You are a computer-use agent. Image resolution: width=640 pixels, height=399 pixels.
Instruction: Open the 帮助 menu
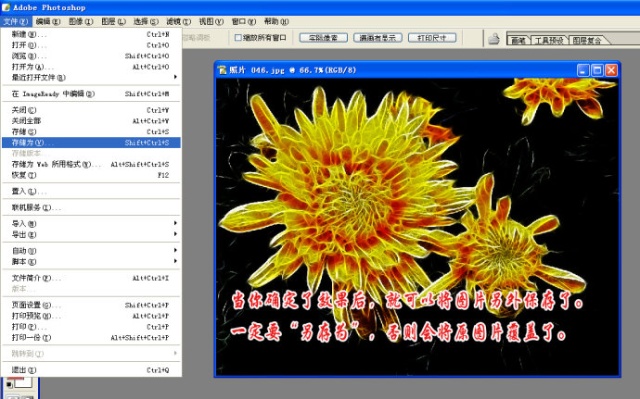276,21
